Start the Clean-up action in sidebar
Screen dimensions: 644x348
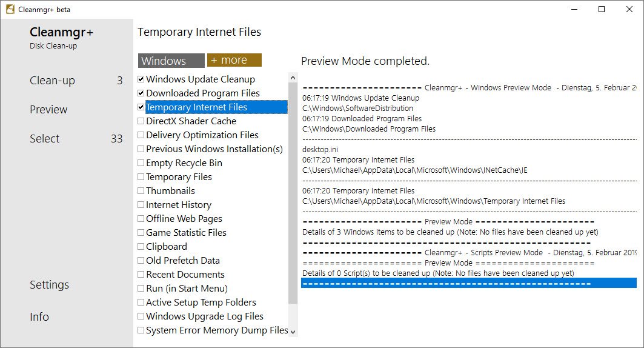point(52,81)
